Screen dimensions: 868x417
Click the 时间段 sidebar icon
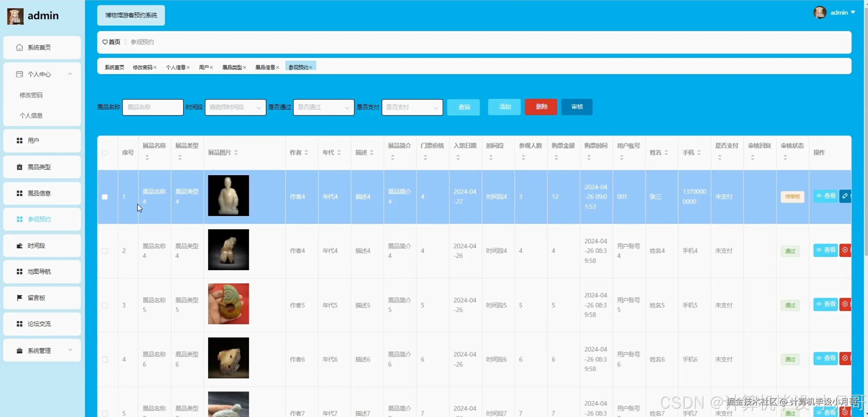tap(20, 246)
